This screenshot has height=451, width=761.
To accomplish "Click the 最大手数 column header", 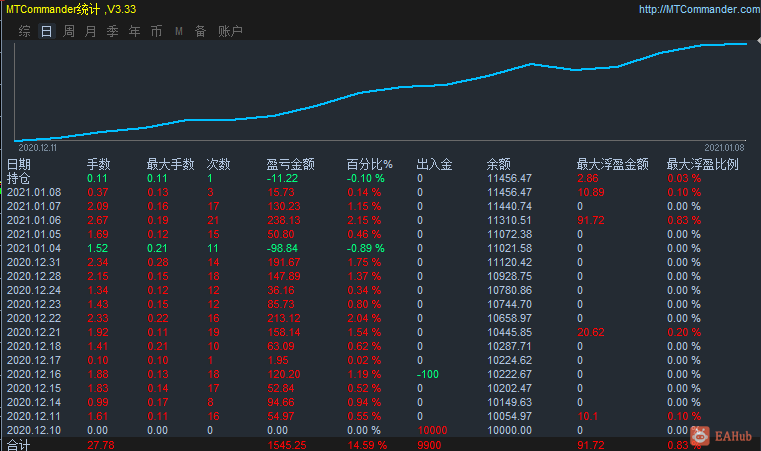I will click(x=170, y=164).
